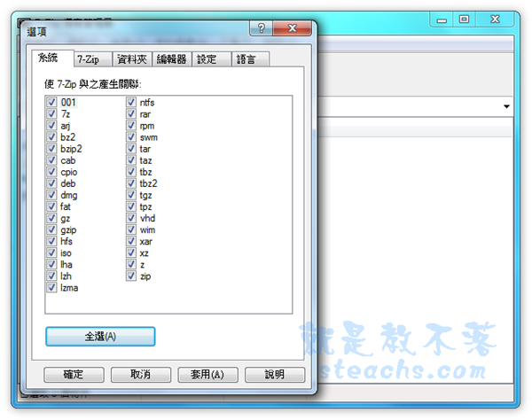Toggle the vhd association checkbox

131,218
